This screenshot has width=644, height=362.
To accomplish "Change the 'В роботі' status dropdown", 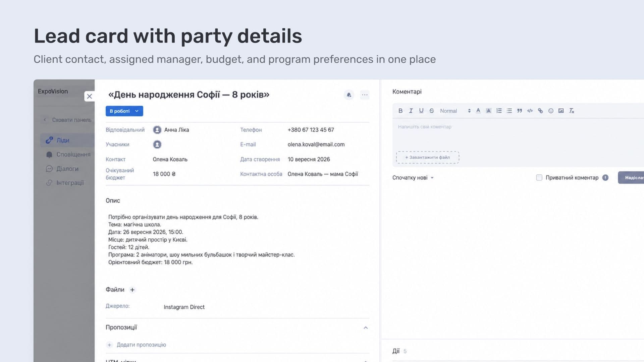I will (x=124, y=111).
